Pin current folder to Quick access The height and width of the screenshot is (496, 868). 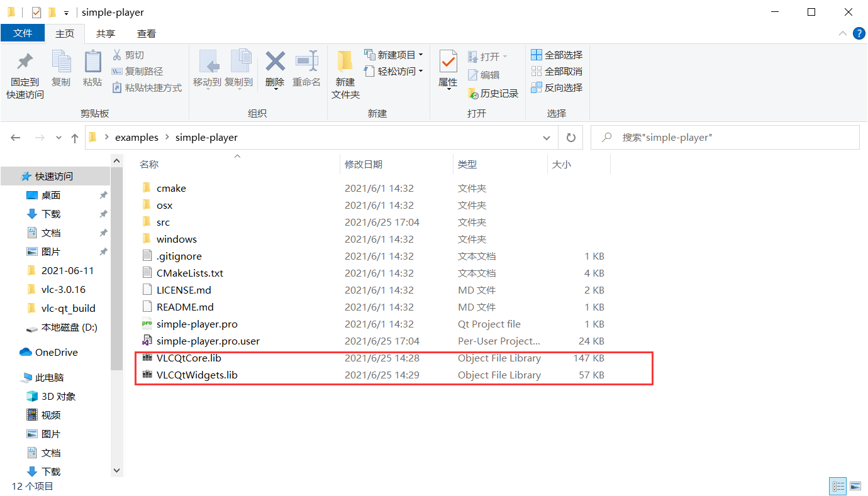23,71
